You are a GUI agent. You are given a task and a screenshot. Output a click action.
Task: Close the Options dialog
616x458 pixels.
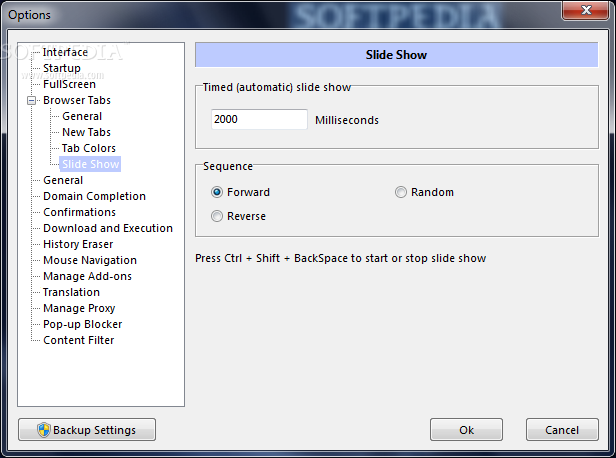point(586,10)
